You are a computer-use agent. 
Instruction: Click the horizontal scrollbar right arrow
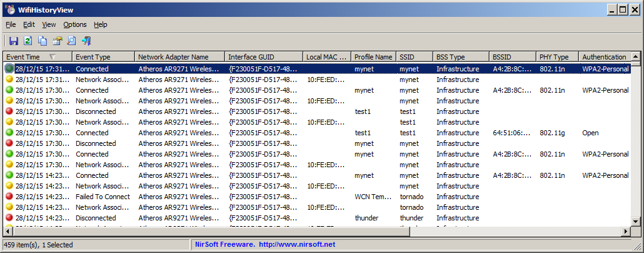coord(626,232)
